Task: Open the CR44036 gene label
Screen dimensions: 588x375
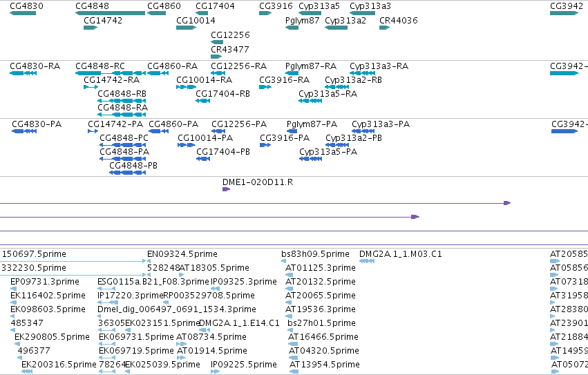Action: tap(399, 20)
